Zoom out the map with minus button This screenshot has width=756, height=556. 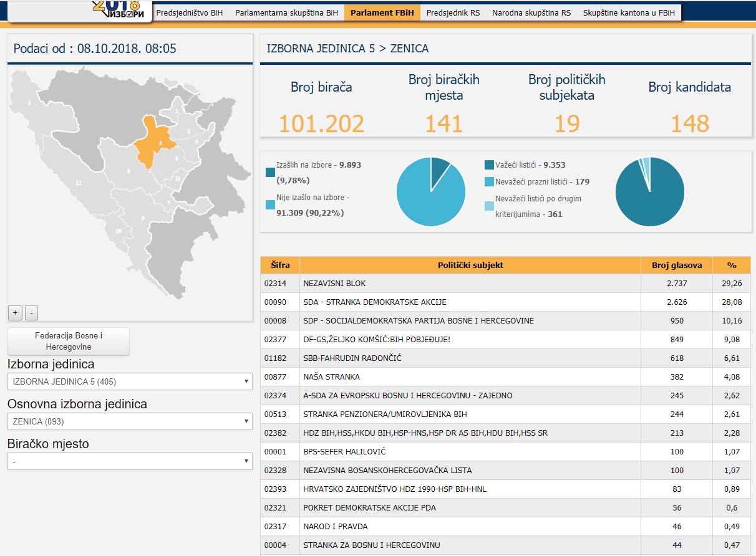[x=32, y=312]
